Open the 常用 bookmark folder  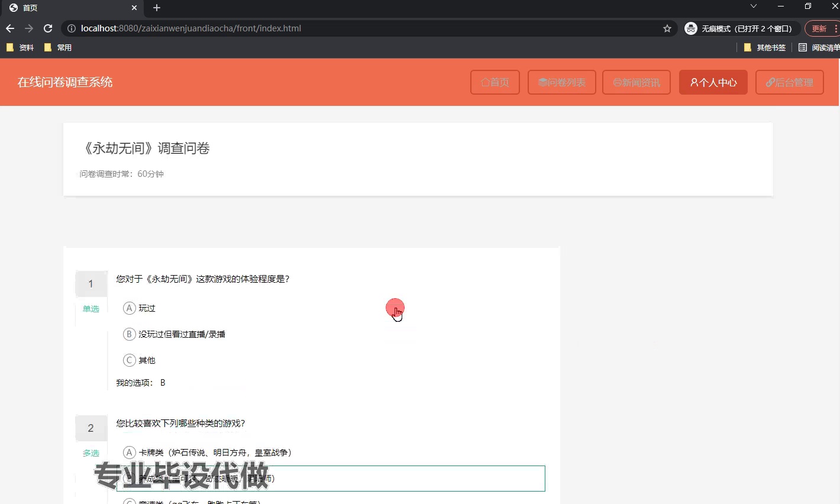58,47
